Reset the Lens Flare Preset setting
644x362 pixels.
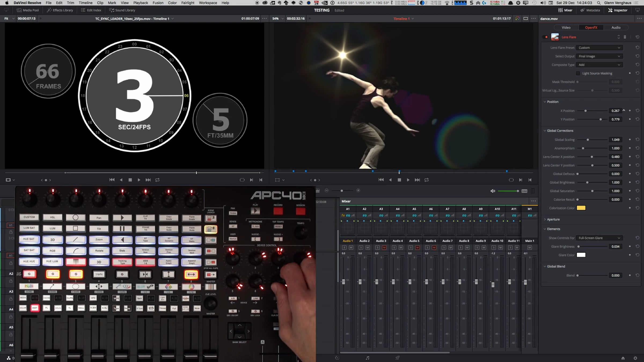[637, 47]
